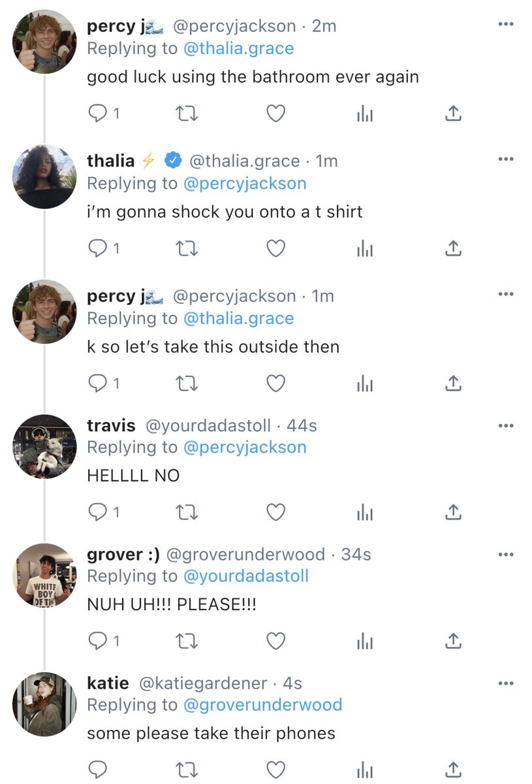Open more options on katie's tweet
Screen dimensions: 532x784
pyautogui.click(x=505, y=683)
